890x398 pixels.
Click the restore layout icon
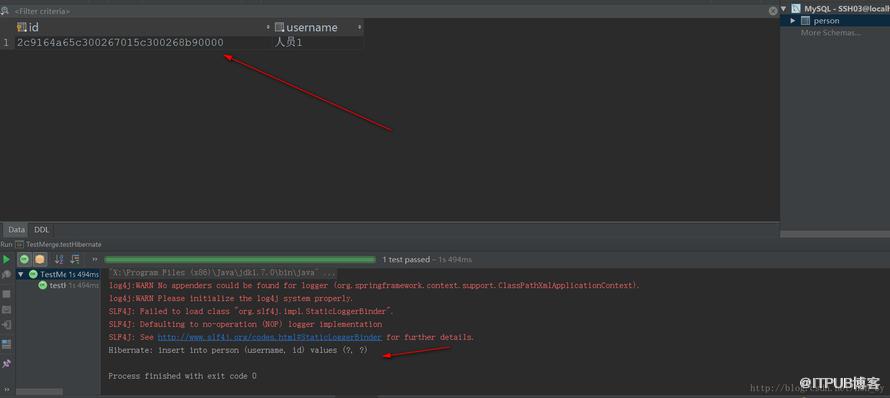pyautogui.click(x=6, y=345)
